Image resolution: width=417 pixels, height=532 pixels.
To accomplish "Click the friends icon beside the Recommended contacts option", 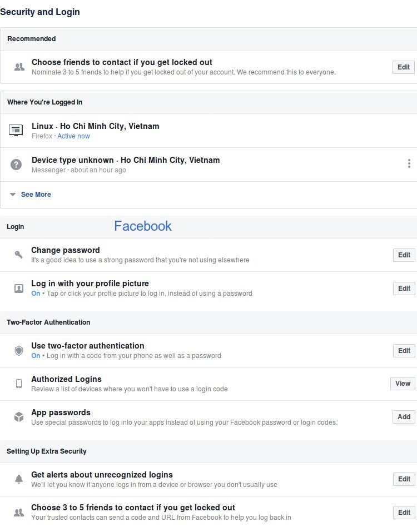I will (19, 67).
